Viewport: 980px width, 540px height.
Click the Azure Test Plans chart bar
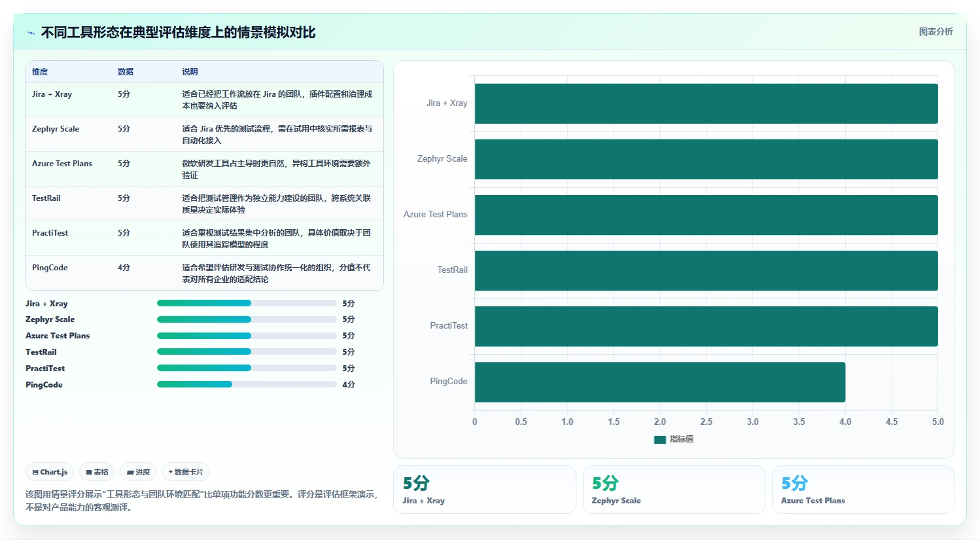click(x=706, y=215)
